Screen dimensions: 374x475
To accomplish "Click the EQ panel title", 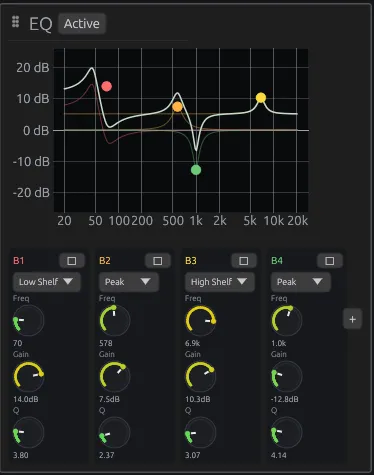I will pos(41,24).
